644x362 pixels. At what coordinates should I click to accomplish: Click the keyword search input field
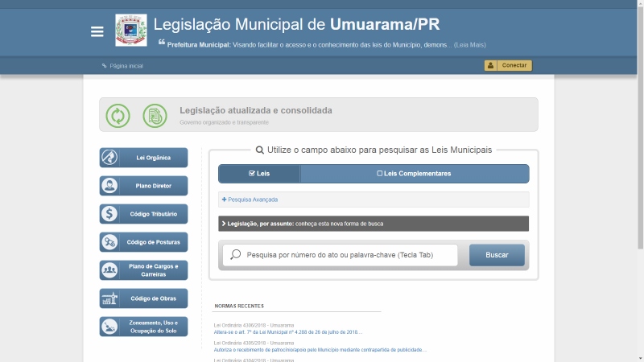point(340,255)
